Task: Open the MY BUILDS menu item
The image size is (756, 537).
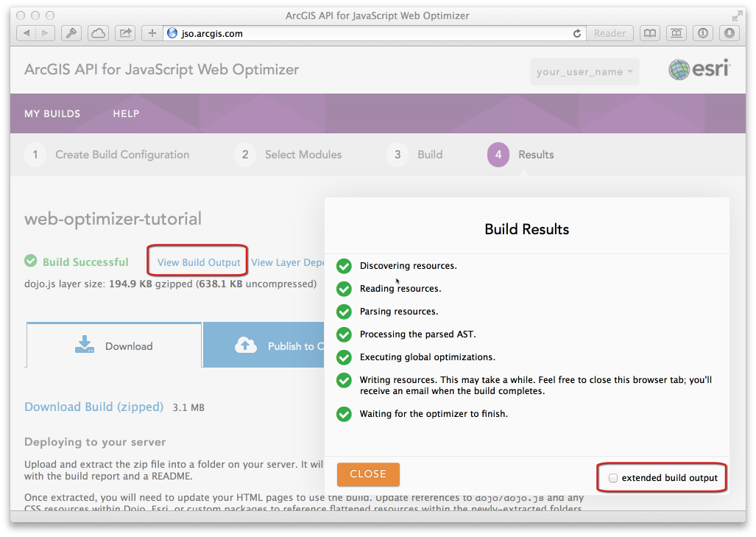Action: coord(52,114)
